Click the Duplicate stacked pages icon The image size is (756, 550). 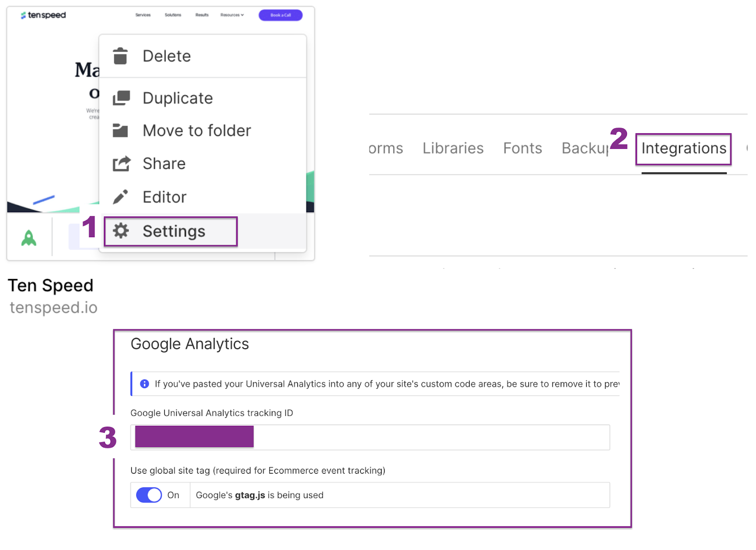click(121, 98)
